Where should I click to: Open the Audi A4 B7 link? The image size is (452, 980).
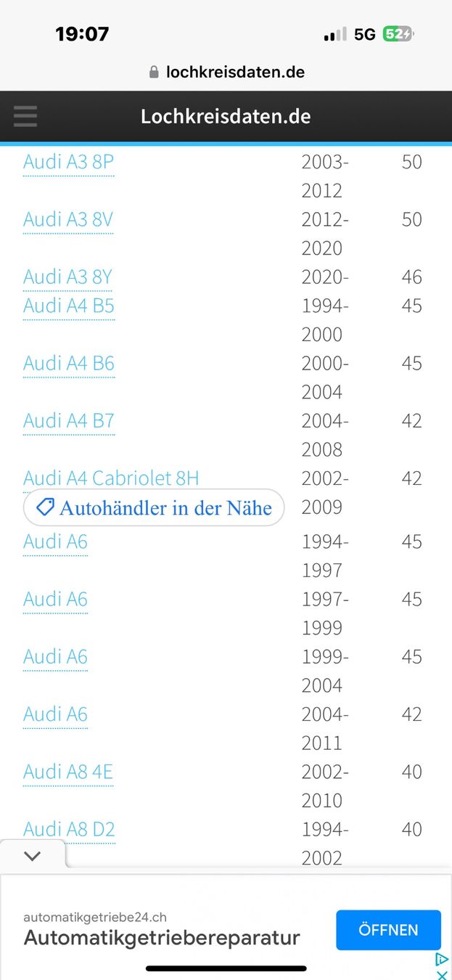69,421
